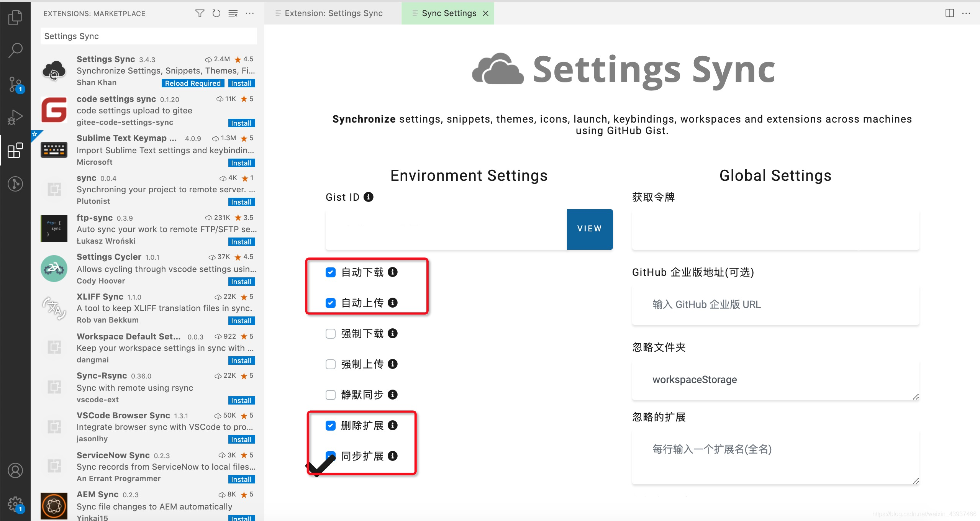
Task: Show info icon for 强制上传
Action: click(x=393, y=364)
